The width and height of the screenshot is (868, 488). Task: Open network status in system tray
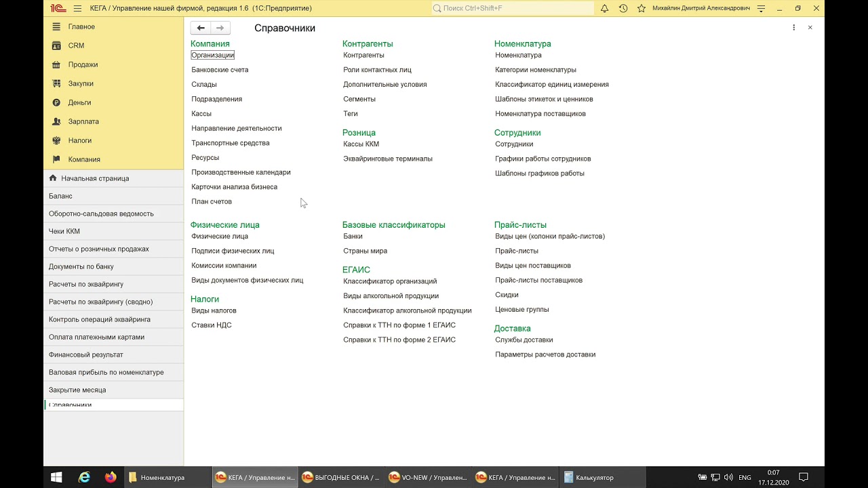click(715, 477)
